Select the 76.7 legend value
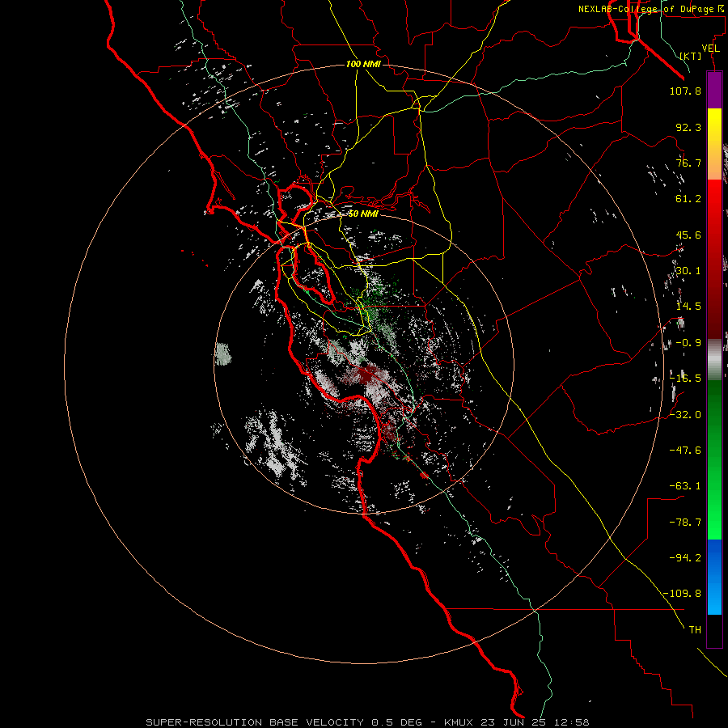728x728 pixels. (688, 163)
